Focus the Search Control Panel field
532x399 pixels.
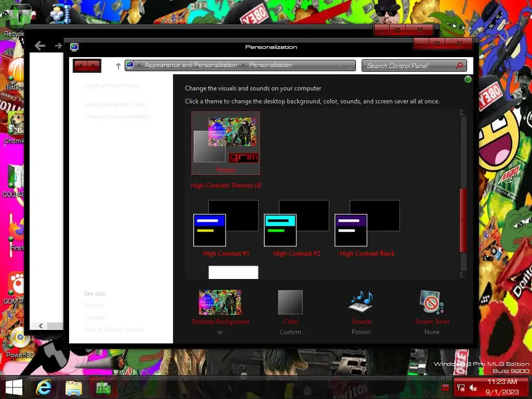pos(414,65)
